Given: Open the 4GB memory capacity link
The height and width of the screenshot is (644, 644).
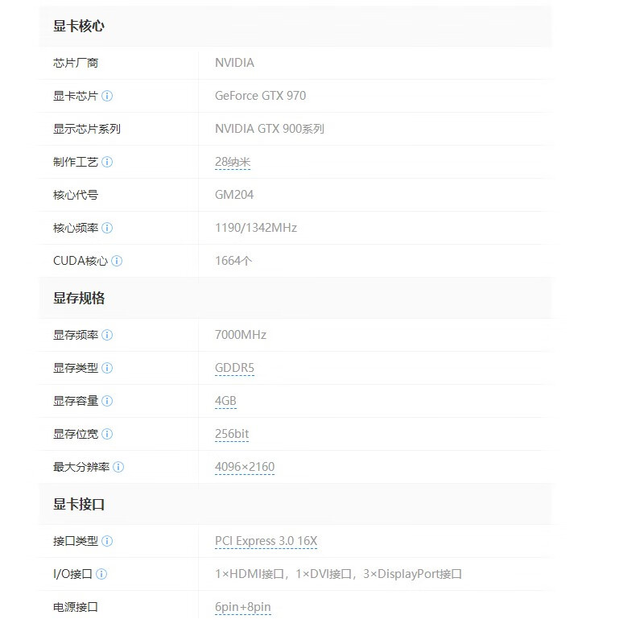Looking at the screenshot, I should pos(225,401).
